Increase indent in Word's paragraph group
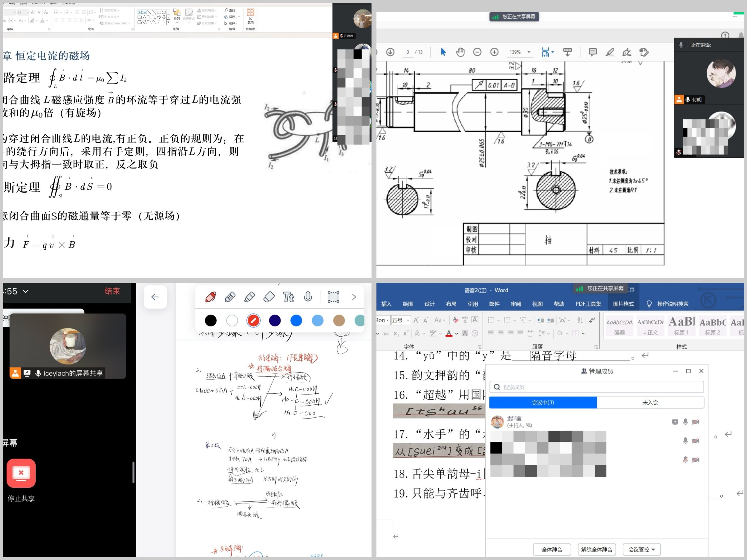The width and height of the screenshot is (747, 560). (550, 320)
